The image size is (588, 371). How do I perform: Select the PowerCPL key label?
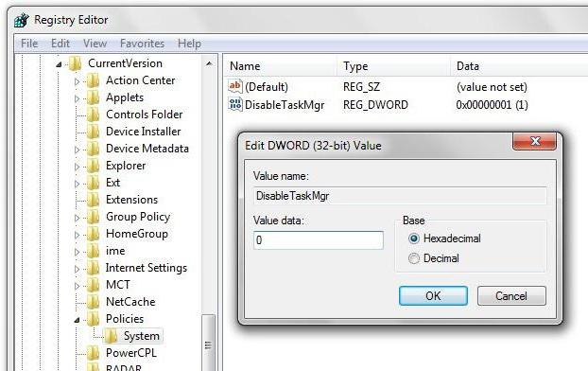click(131, 353)
